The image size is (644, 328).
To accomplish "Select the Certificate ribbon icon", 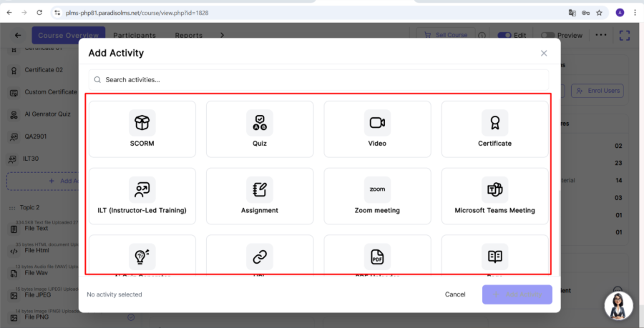I will 494,122.
